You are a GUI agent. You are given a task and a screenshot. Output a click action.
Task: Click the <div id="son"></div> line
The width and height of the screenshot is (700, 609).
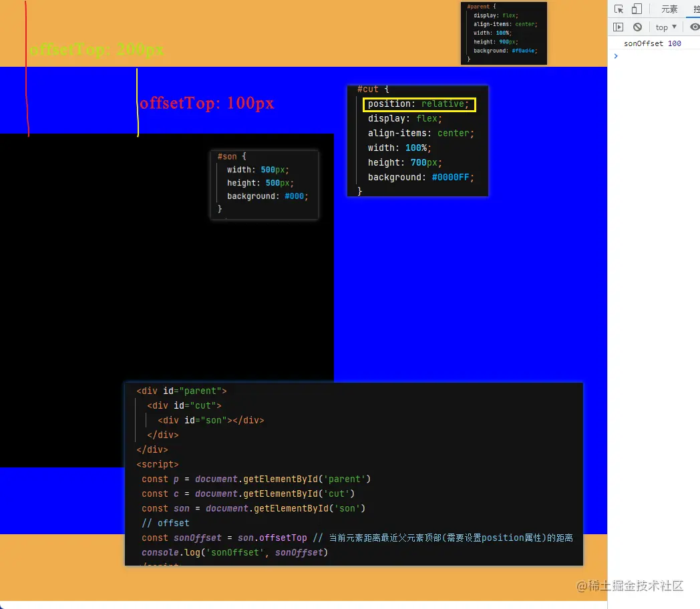(x=210, y=421)
